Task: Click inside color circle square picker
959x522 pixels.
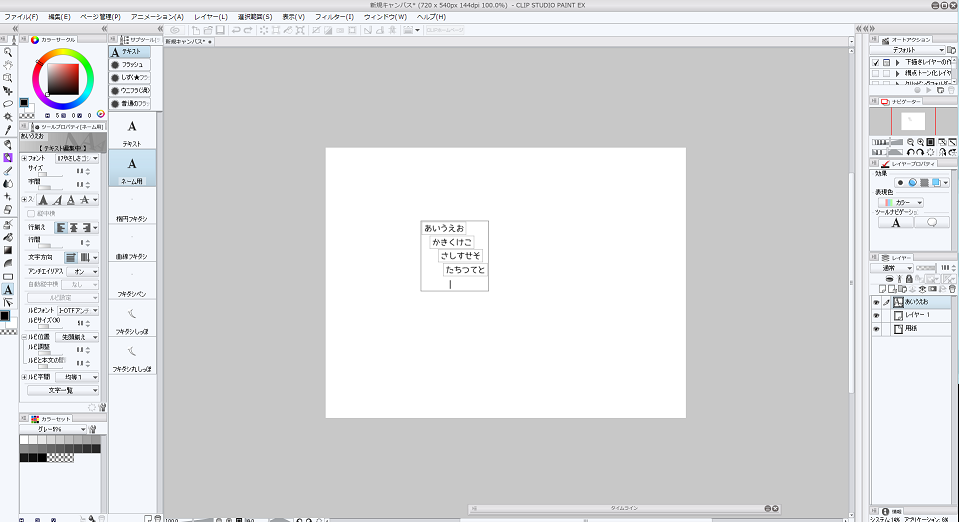Action: tap(63, 79)
